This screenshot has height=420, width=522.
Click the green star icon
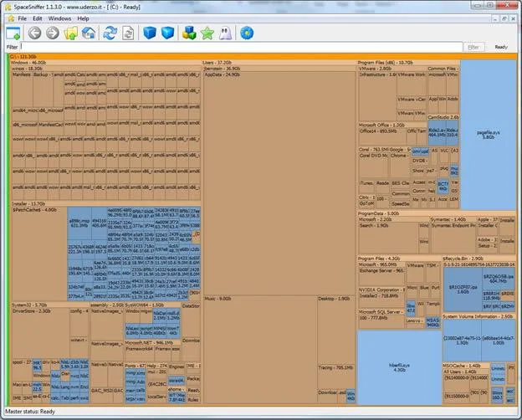(x=207, y=33)
